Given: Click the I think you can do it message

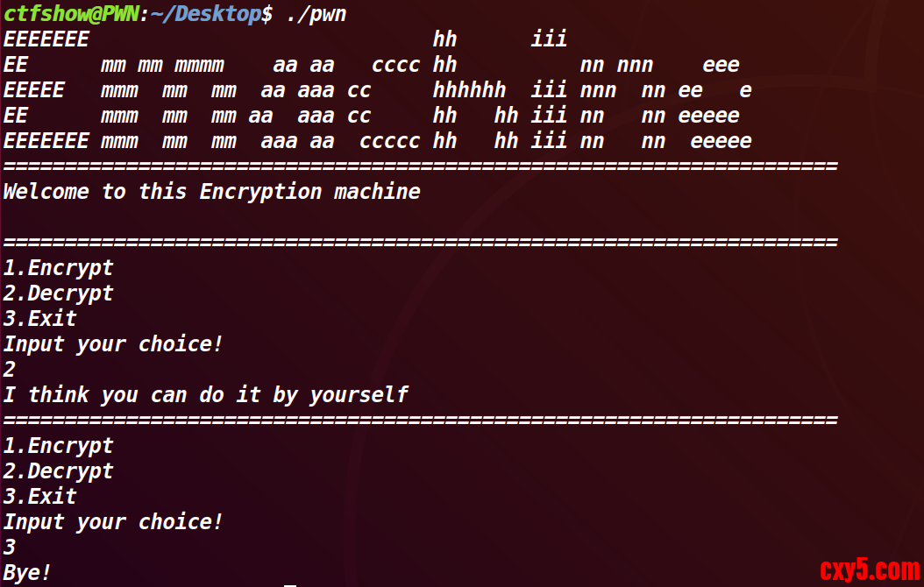Looking at the screenshot, I should [x=205, y=395].
